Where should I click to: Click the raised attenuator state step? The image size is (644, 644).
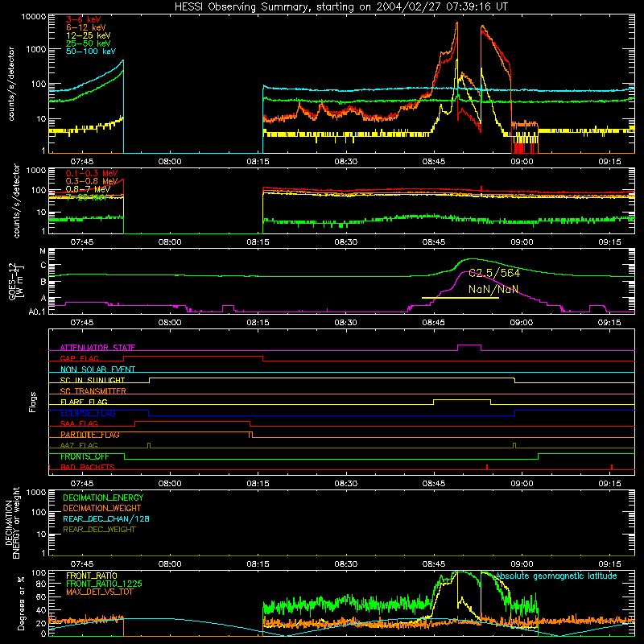click(469, 345)
